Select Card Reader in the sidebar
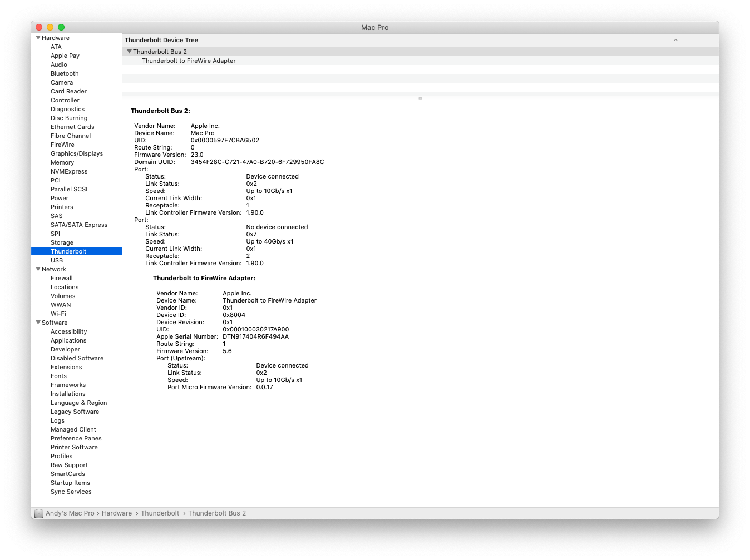Screen dimensions: 750x560 click(x=68, y=91)
